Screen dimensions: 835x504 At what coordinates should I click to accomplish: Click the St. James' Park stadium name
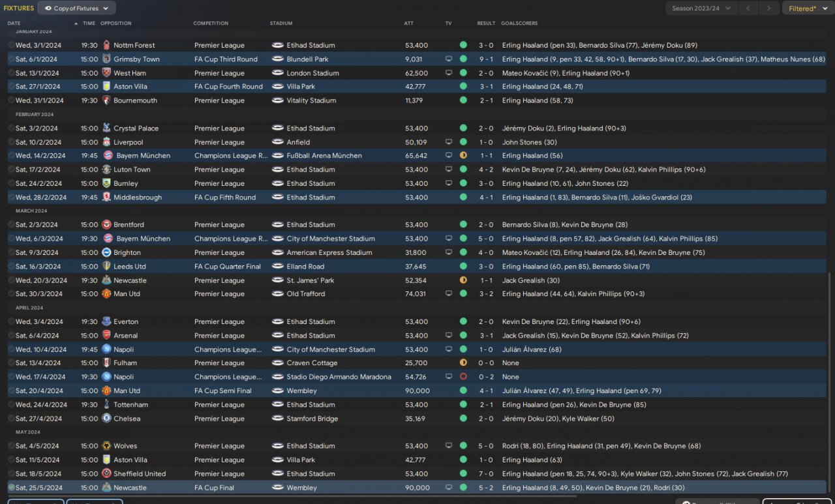coord(311,280)
